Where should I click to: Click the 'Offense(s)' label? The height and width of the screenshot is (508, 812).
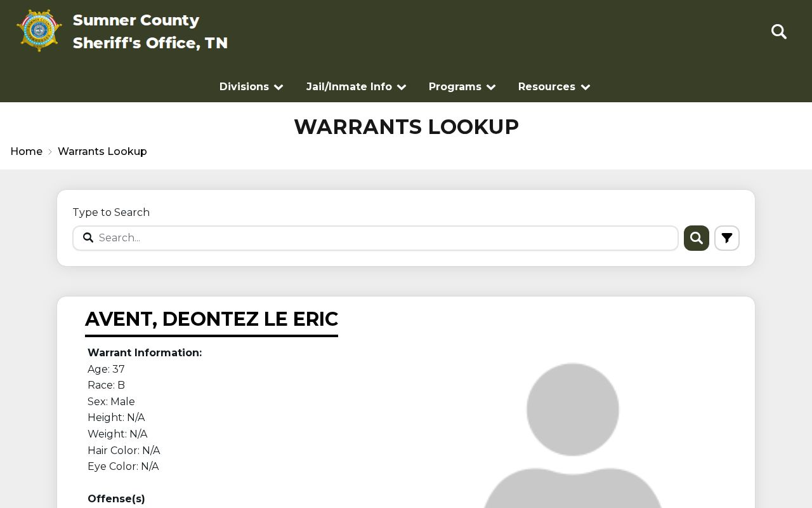tap(116, 499)
